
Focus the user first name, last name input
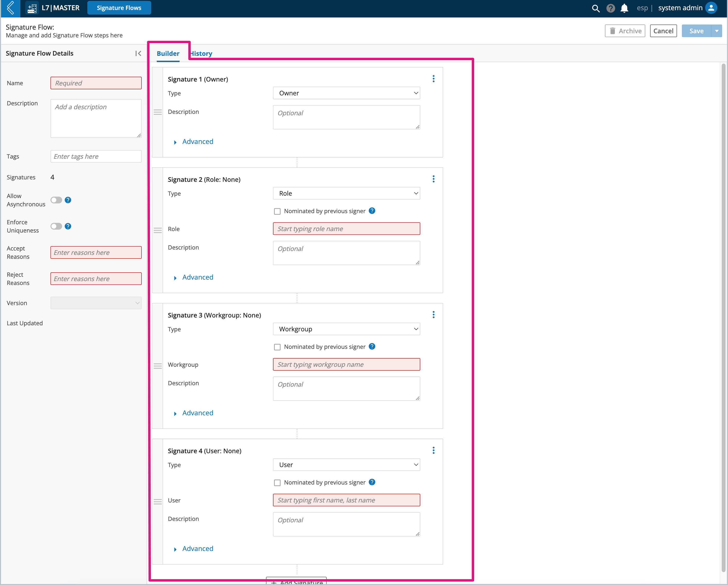(347, 501)
